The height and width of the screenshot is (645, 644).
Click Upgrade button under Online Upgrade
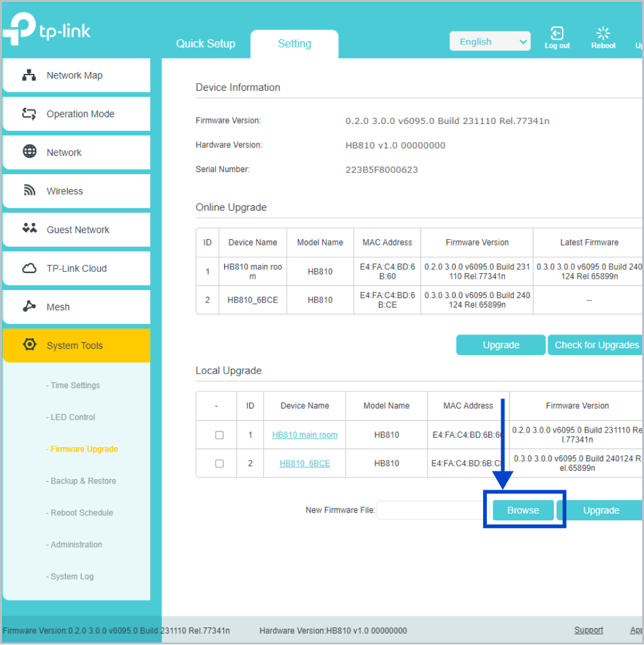pyautogui.click(x=501, y=345)
